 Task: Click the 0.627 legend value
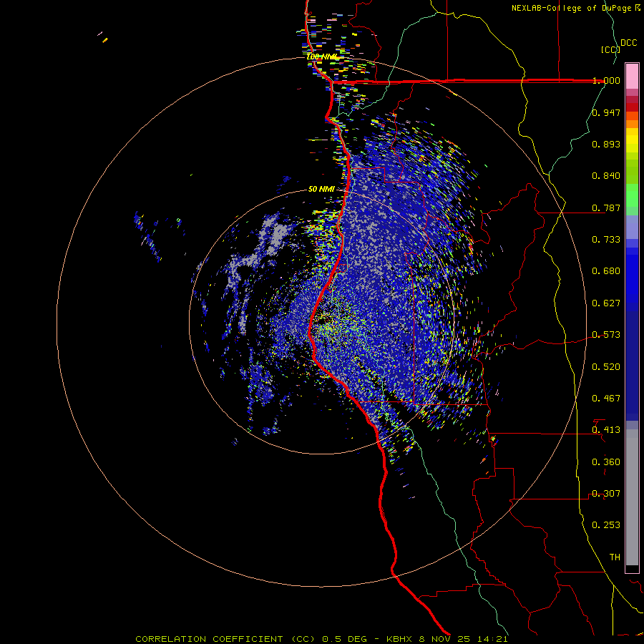[606, 303]
